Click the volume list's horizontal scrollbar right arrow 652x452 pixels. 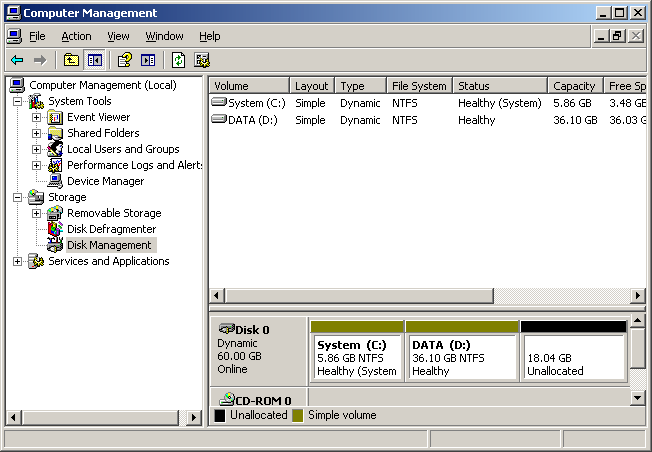point(638,296)
